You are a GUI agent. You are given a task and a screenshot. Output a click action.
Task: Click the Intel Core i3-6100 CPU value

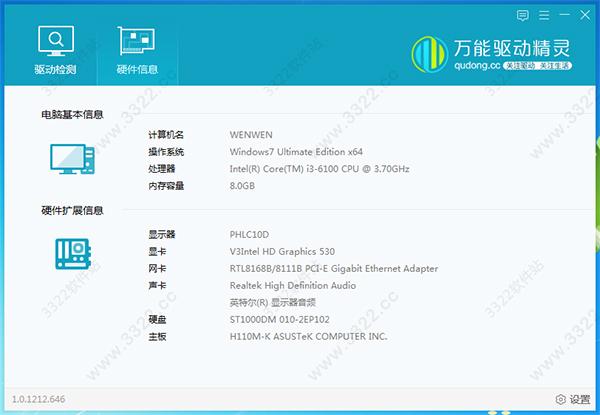click(x=320, y=169)
